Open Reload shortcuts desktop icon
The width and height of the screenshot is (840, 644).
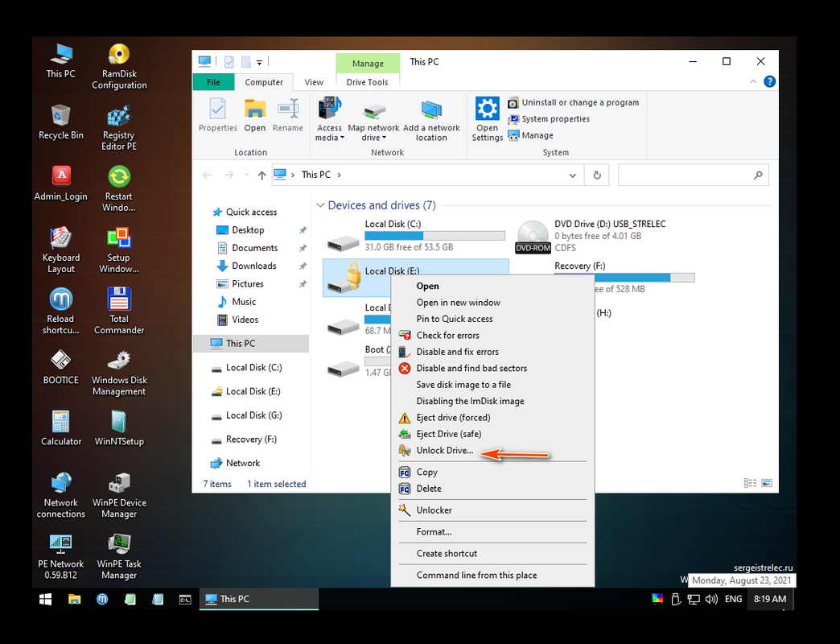(60, 312)
